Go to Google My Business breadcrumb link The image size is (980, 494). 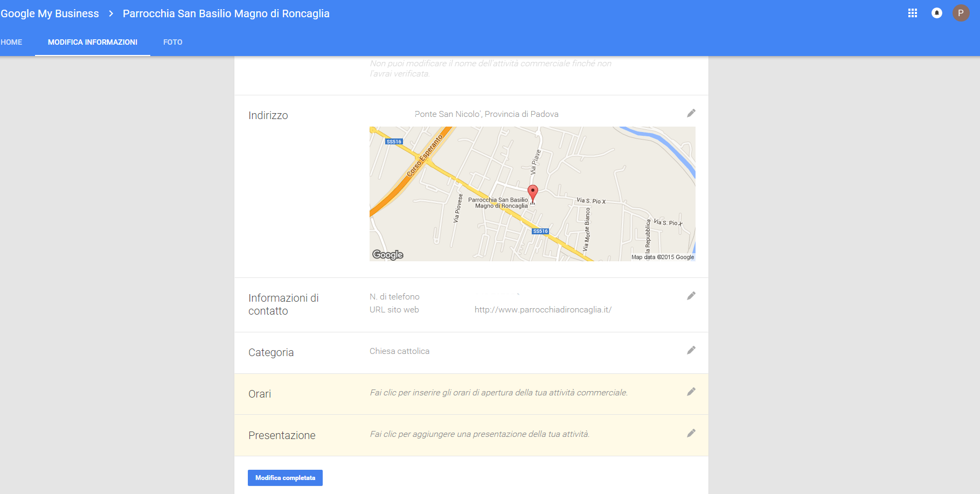tap(50, 13)
